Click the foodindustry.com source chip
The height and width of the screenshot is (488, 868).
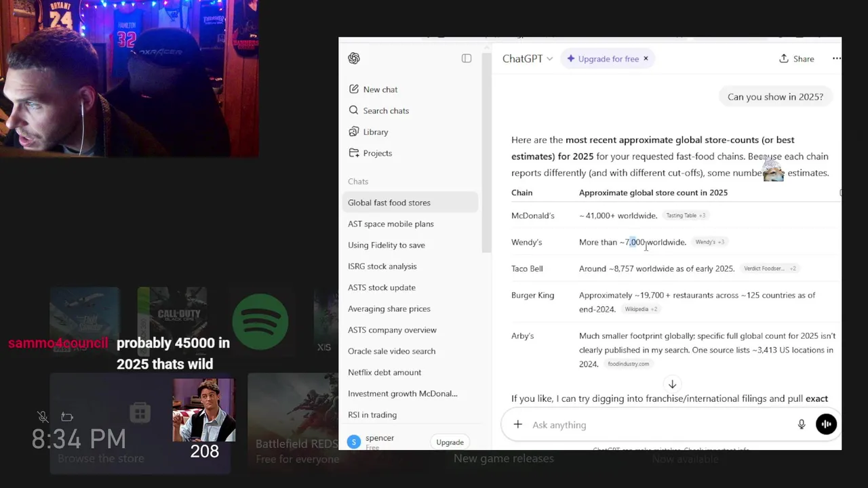coord(629,364)
